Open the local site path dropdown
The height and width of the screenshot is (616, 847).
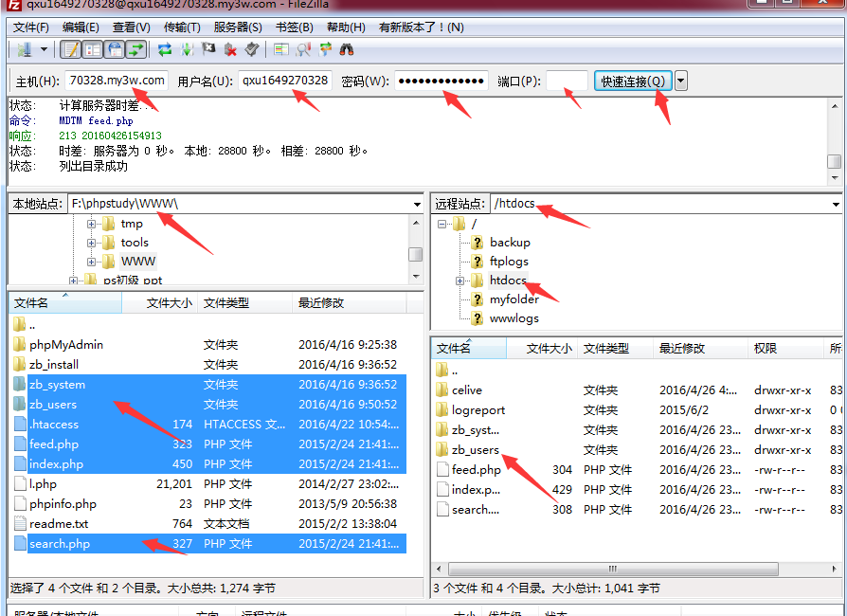[x=417, y=204]
